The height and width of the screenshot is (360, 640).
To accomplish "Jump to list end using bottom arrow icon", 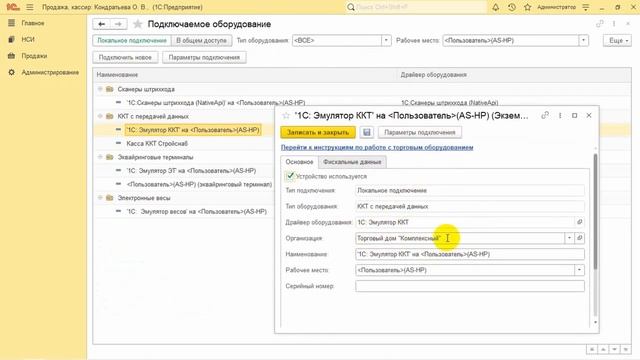I will tap(626, 349).
